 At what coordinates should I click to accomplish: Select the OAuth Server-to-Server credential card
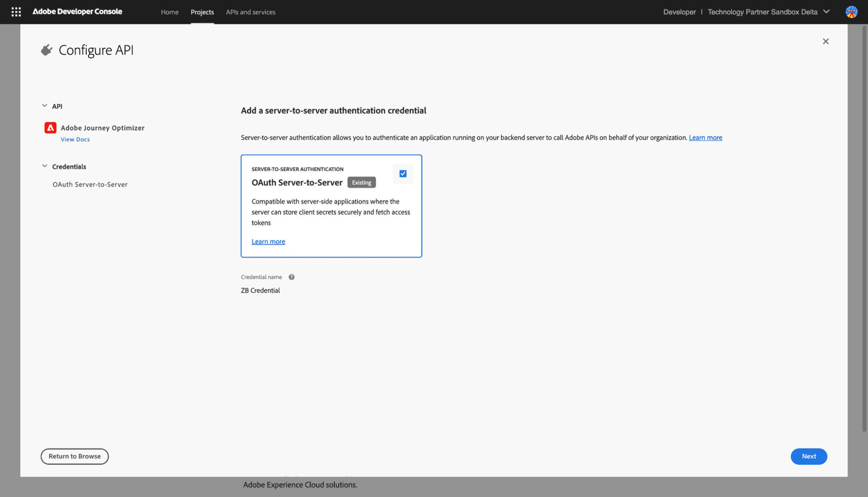click(331, 206)
